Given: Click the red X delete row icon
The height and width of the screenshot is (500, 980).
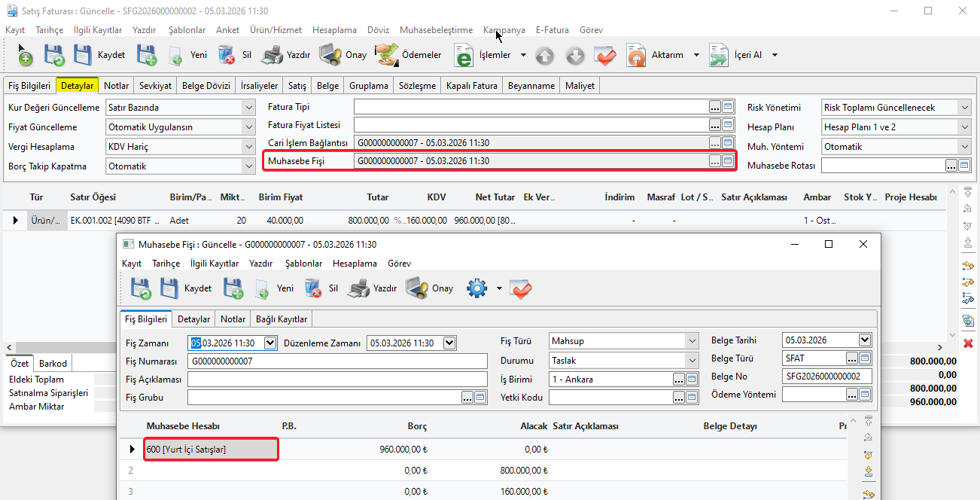Looking at the screenshot, I should [x=968, y=343].
